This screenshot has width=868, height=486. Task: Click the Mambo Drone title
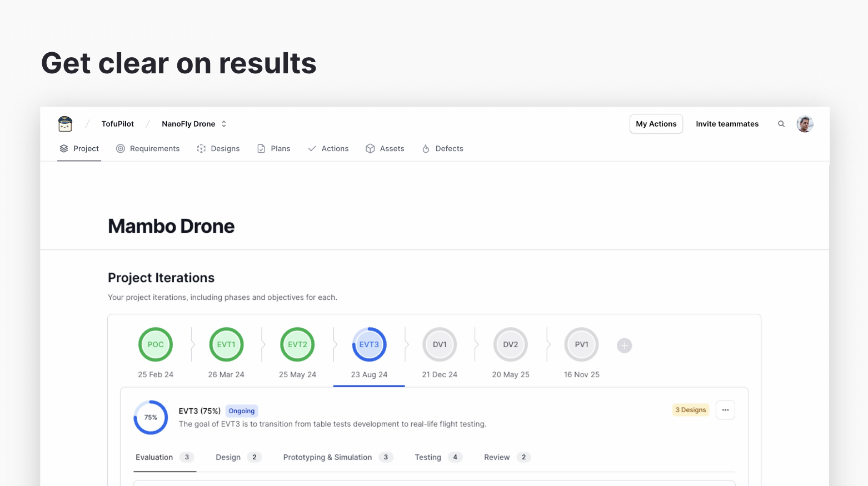(171, 226)
